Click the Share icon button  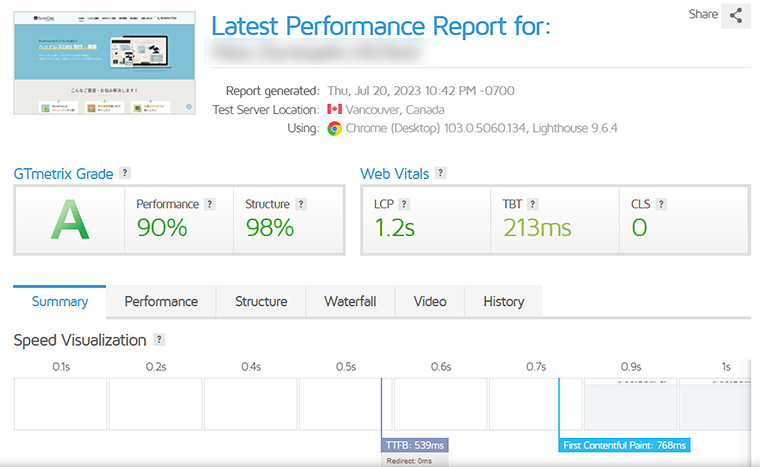coord(736,16)
